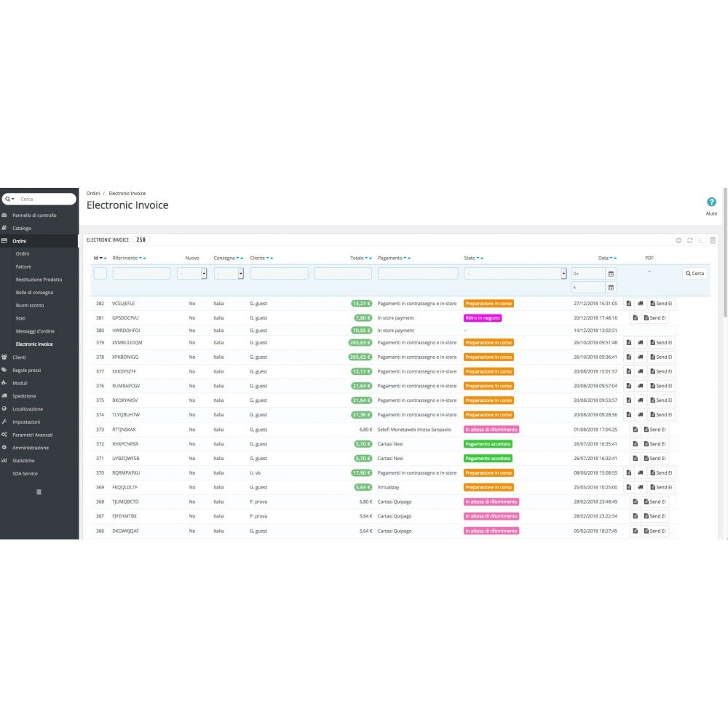Image resolution: width=728 pixels, height=728 pixels.
Task: Open calendar for the A date field
Action: pos(611,288)
